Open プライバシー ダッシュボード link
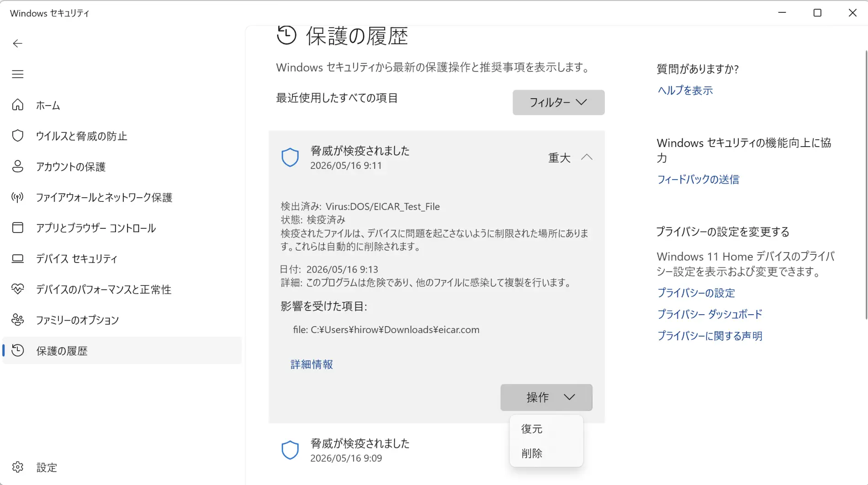 click(709, 314)
